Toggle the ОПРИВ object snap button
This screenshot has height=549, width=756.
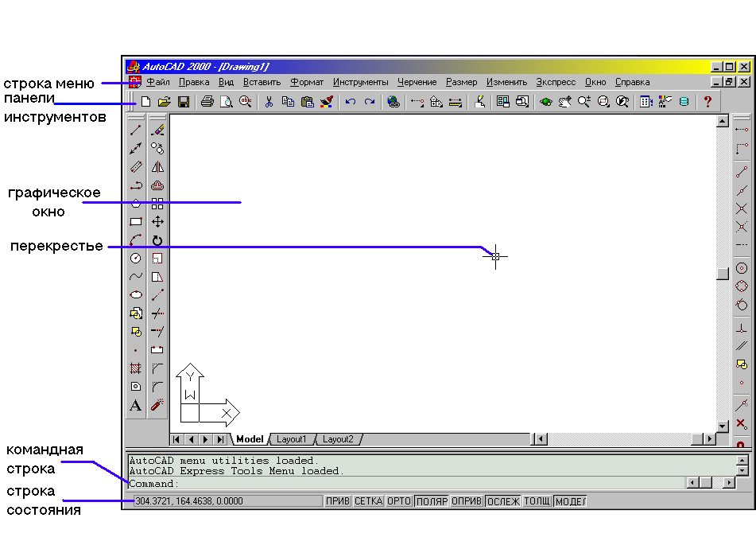pos(467,501)
